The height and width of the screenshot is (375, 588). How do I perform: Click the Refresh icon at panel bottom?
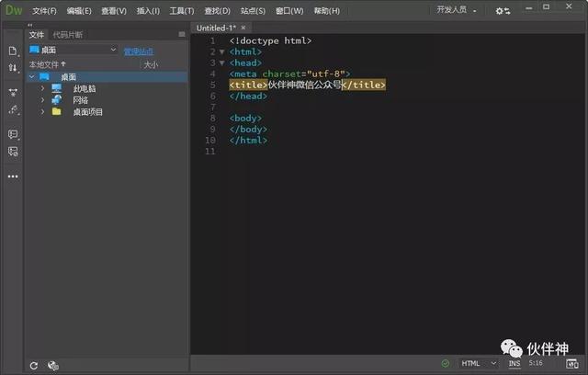[34, 365]
